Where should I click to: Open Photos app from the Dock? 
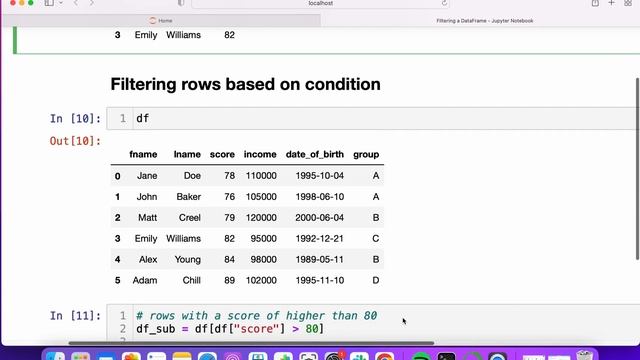click(131, 356)
